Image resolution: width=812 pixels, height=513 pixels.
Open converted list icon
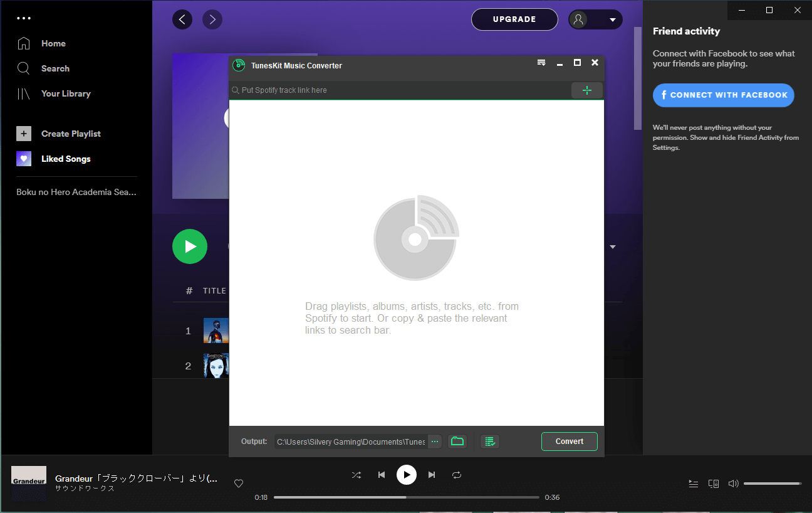tap(490, 442)
